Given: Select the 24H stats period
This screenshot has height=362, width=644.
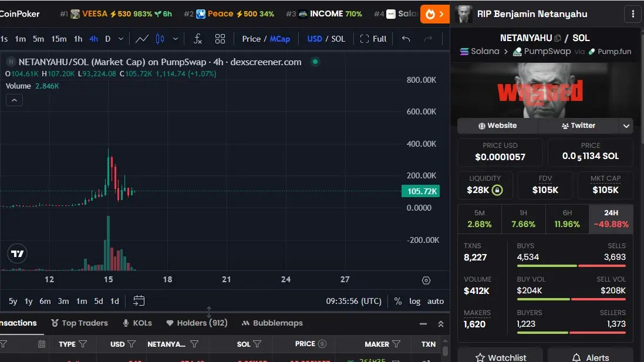Looking at the screenshot, I should 611,219.
